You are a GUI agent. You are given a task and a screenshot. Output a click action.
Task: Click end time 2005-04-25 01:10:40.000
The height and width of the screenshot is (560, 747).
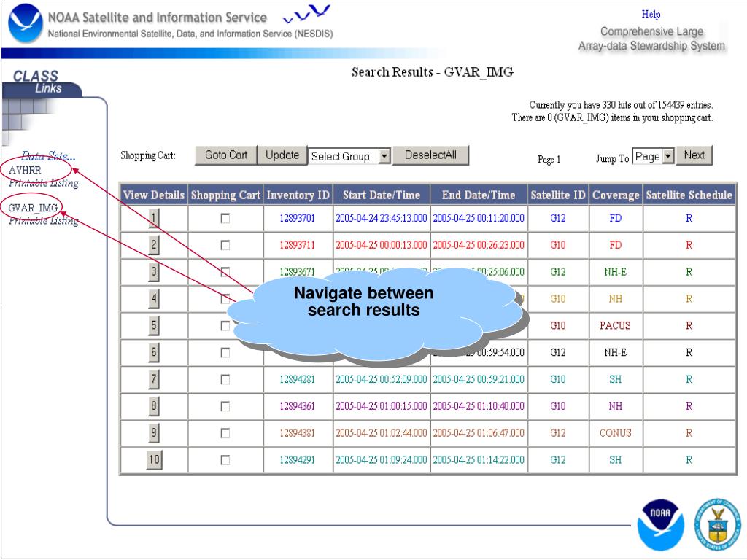coord(479,406)
